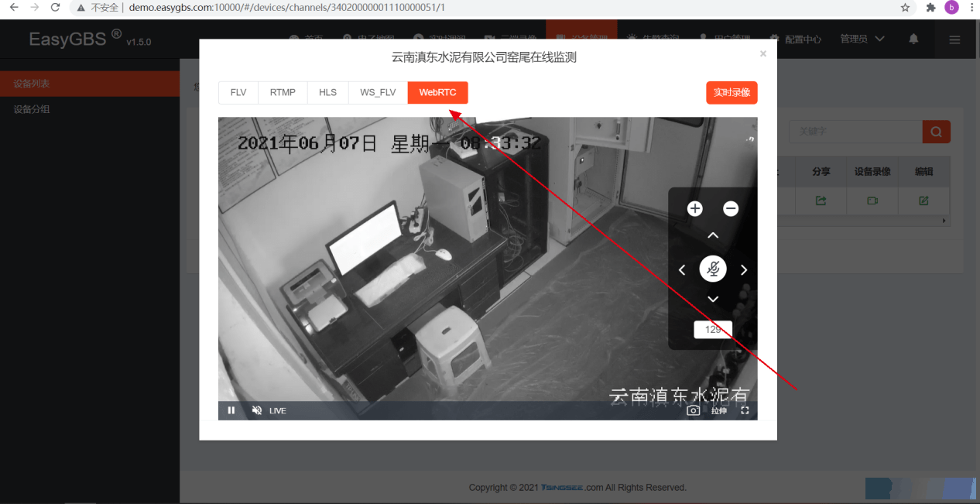The width and height of the screenshot is (980, 504).
Task: Pan camera left with the left arrow
Action: pyautogui.click(x=682, y=270)
